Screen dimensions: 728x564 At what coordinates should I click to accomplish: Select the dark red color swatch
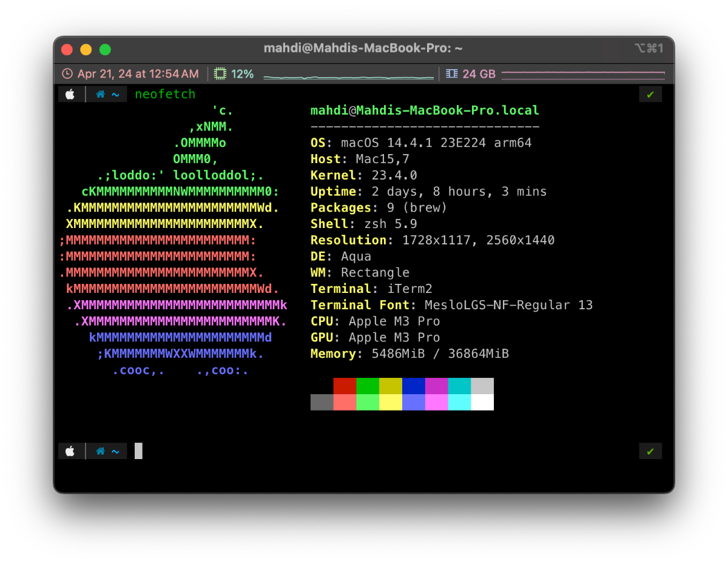pos(345,386)
